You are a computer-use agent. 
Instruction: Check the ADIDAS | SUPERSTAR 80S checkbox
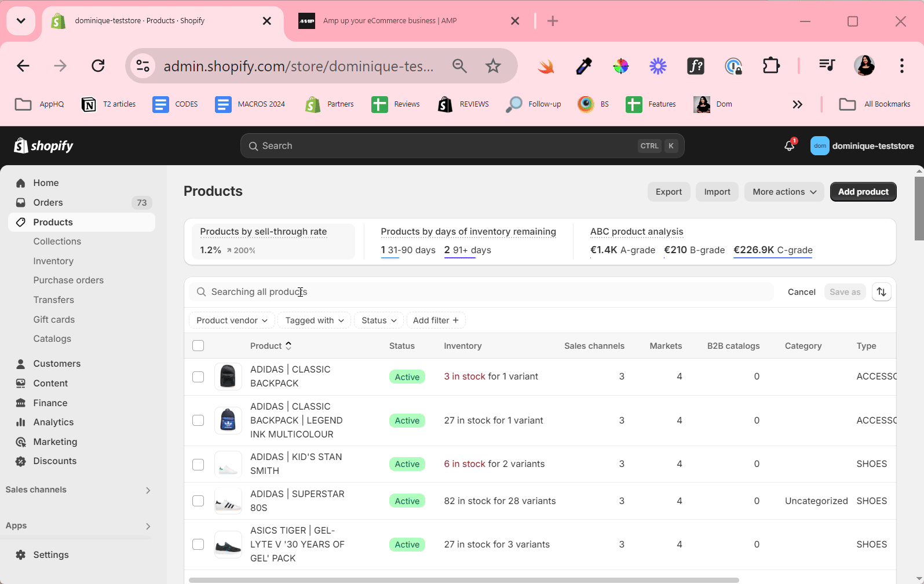pyautogui.click(x=198, y=501)
